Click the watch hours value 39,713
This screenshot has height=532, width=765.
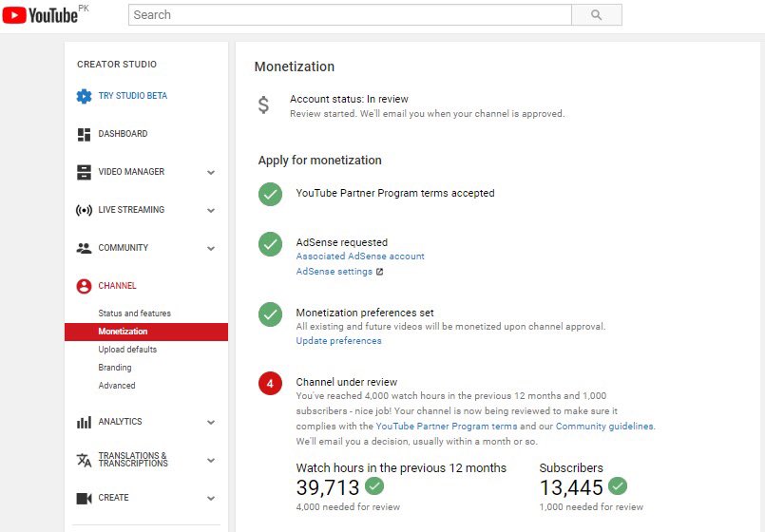pyautogui.click(x=327, y=487)
